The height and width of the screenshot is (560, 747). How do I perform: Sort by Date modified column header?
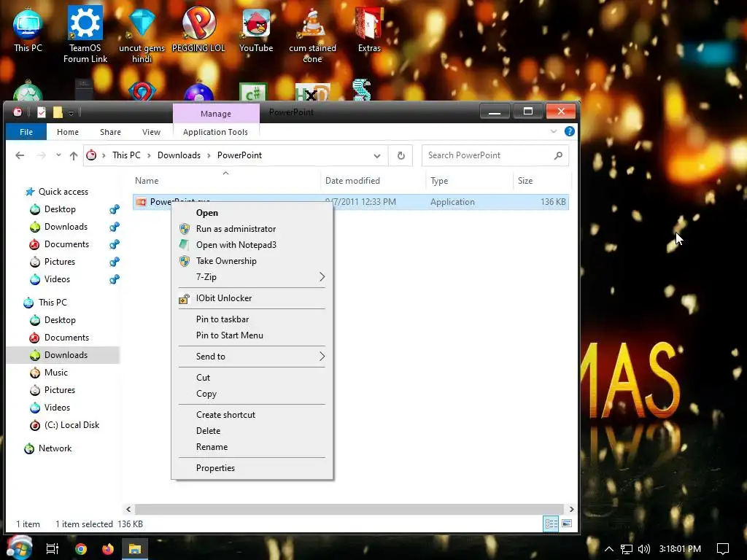click(373, 181)
